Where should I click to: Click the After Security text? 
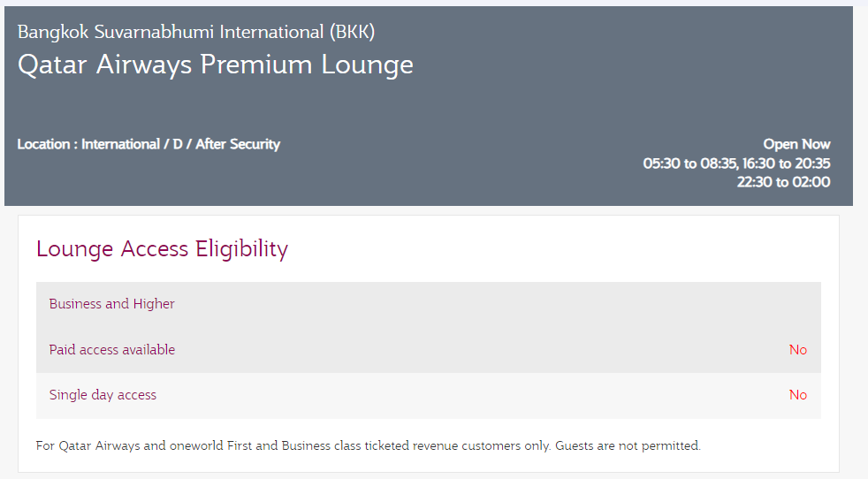[238, 144]
